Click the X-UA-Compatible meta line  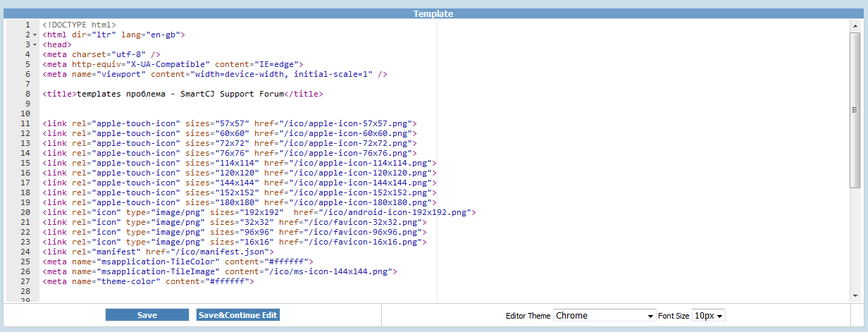tap(173, 64)
